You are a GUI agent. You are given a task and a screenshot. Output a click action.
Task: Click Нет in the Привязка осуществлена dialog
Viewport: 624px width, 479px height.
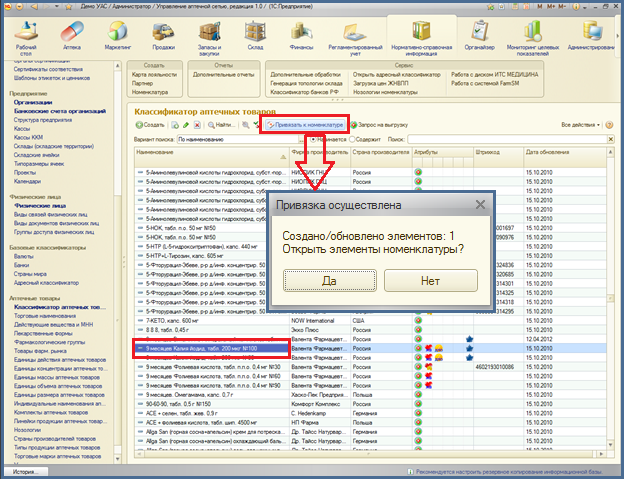tap(431, 281)
